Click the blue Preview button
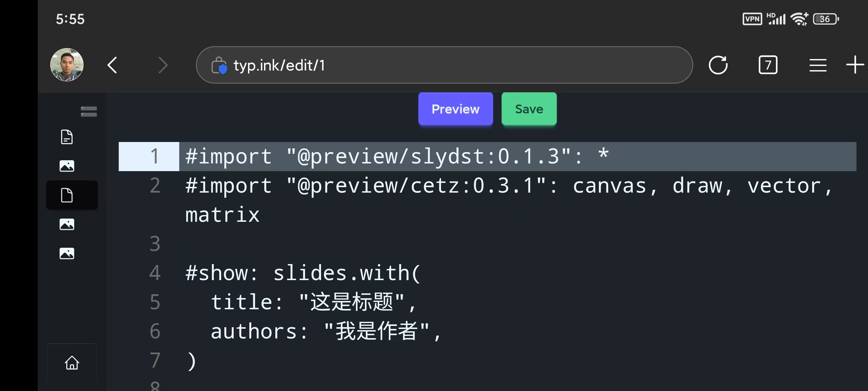 455,109
